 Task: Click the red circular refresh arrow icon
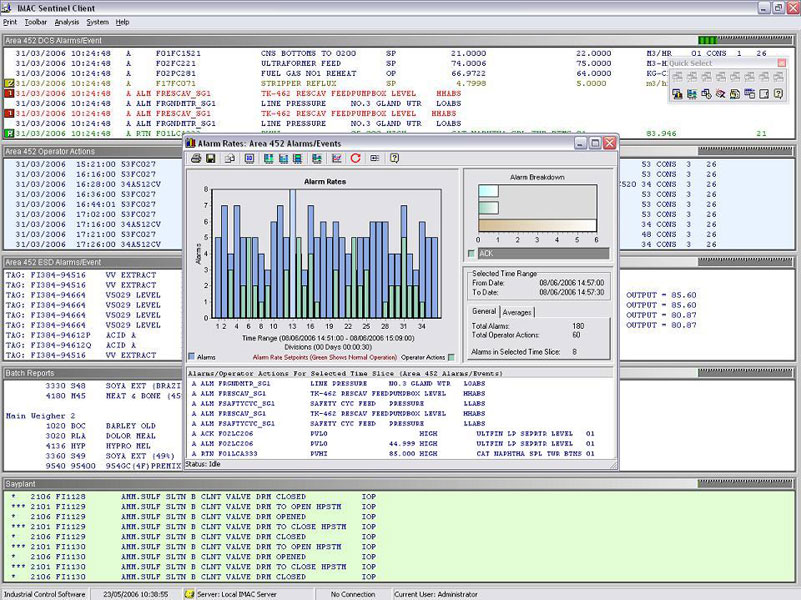(x=355, y=158)
